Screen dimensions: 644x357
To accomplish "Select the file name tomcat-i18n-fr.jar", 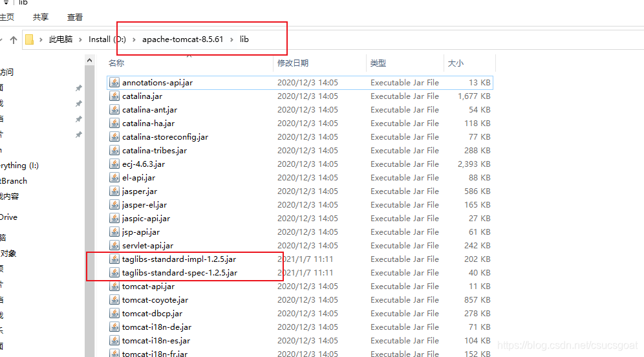I will [155, 353].
